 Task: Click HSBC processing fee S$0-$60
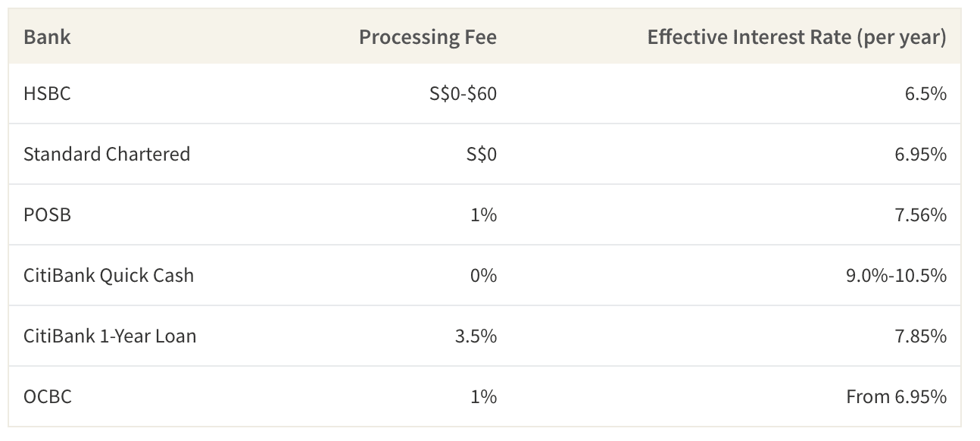463,93
